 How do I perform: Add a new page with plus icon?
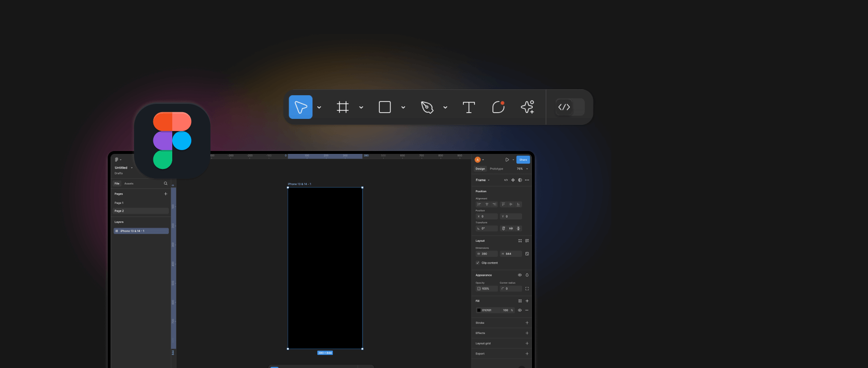pyautogui.click(x=165, y=194)
